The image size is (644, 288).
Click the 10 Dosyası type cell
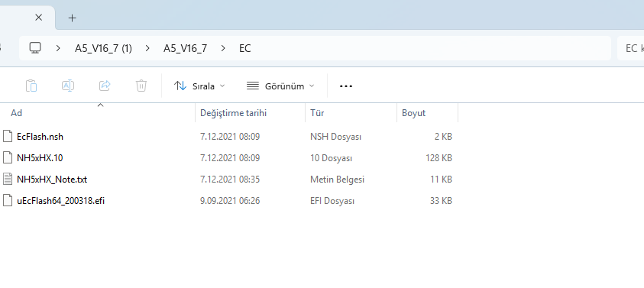click(x=331, y=158)
